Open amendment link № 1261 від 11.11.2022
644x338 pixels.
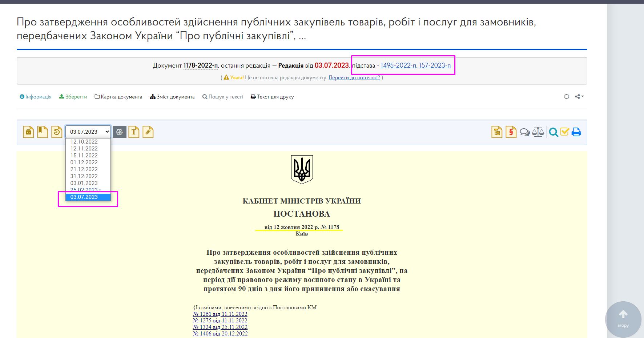(x=220, y=314)
